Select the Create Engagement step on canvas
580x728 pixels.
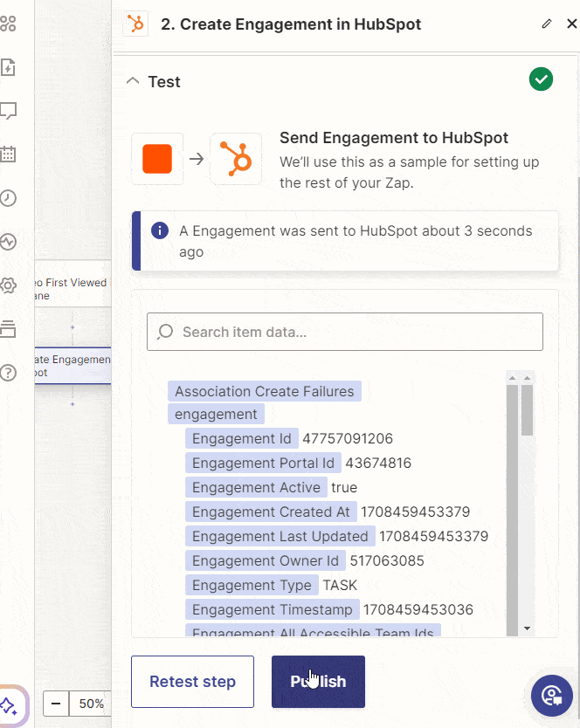coord(73,366)
